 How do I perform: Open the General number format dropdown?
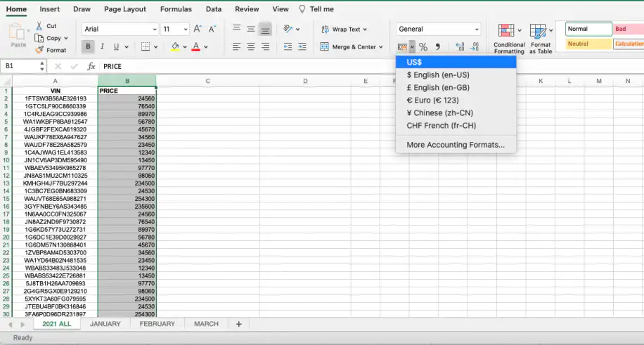(438, 30)
